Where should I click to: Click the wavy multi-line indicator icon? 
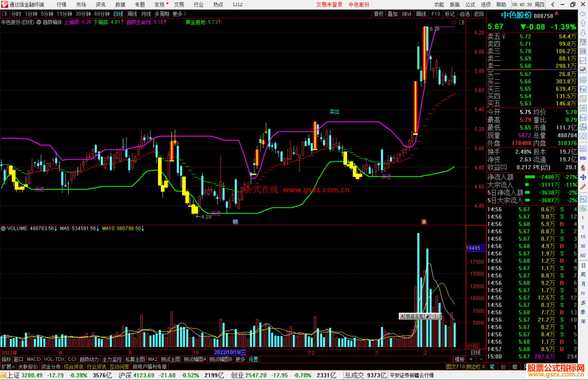coord(583,149)
